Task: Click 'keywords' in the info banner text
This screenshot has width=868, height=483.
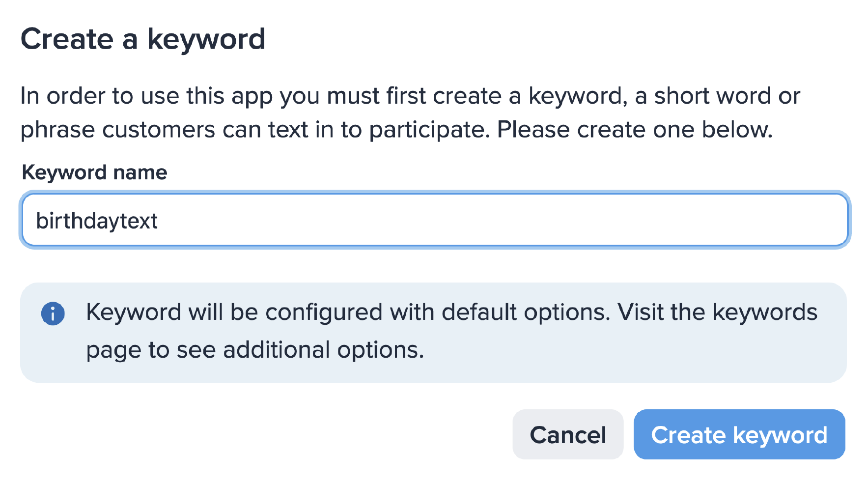Action: click(765, 312)
